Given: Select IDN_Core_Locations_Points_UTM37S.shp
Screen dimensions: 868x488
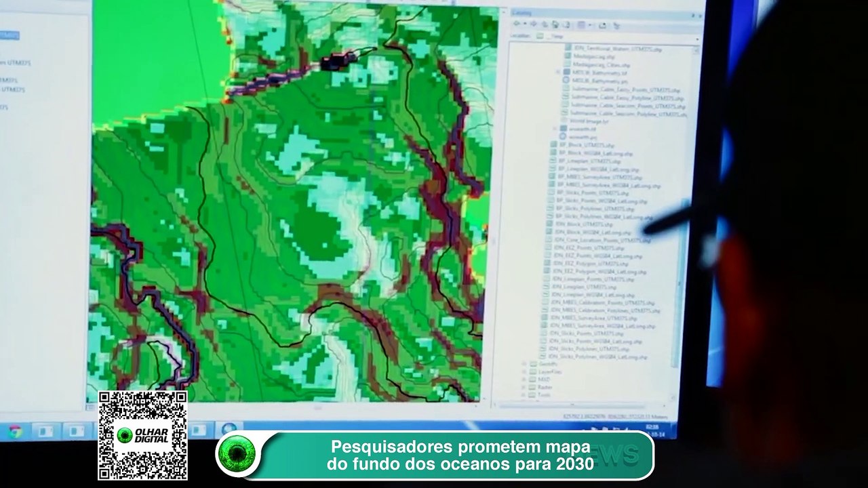Looking at the screenshot, I should 601,240.
